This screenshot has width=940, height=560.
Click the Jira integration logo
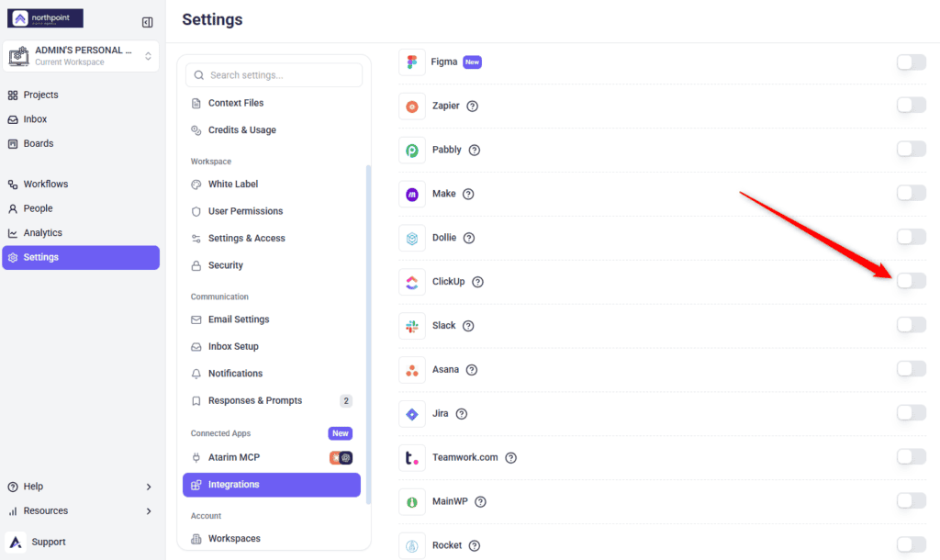(412, 414)
